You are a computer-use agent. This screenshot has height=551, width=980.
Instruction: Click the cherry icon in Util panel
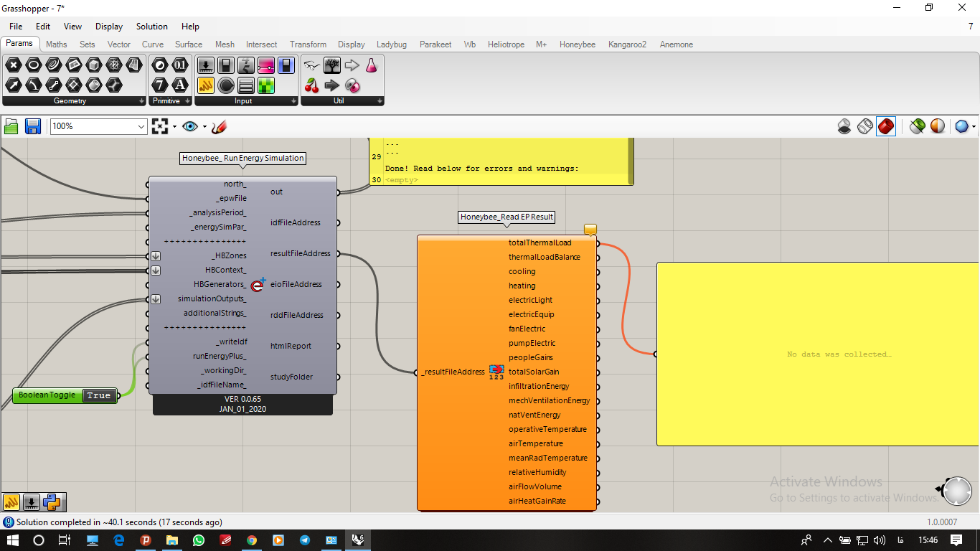pos(311,85)
